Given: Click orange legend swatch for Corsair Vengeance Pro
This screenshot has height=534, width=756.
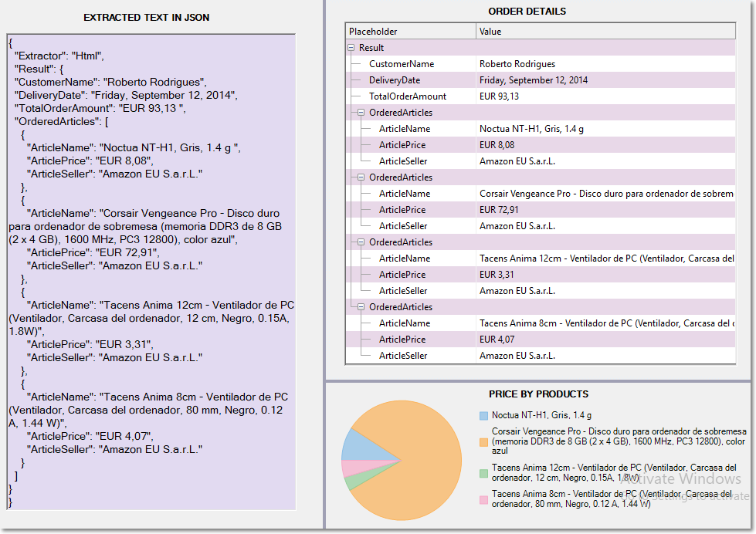Looking at the screenshot, I should pyautogui.click(x=483, y=441).
